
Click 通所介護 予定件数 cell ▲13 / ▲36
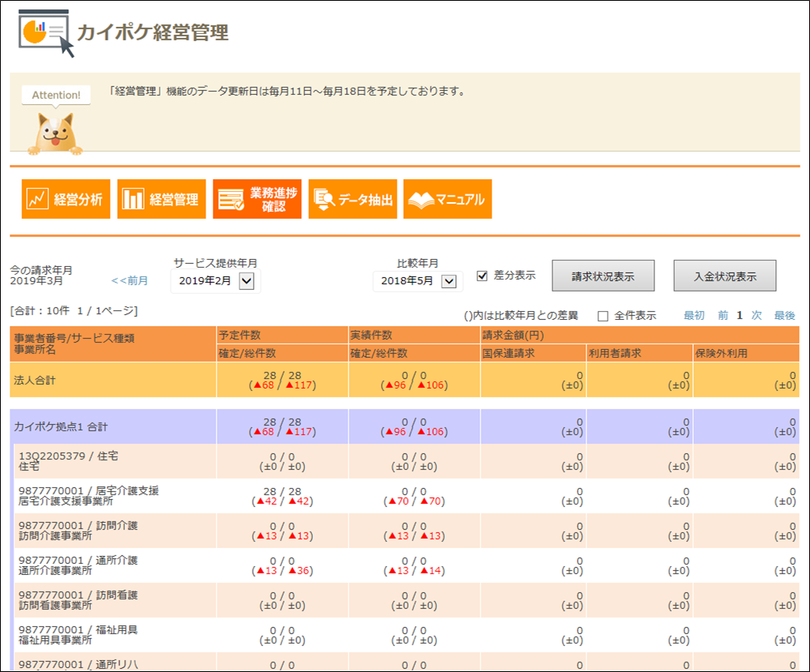coord(282,565)
